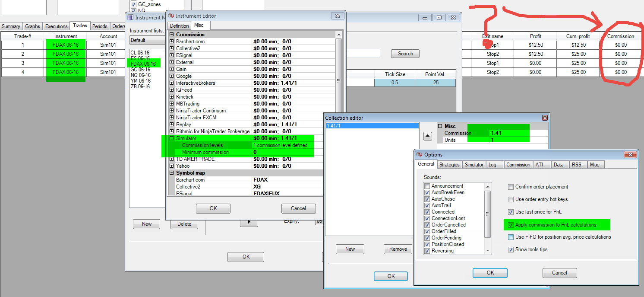Screen dimensions: 644x297
Task: Expand the TD AMERITRADE commission row
Action: tap(171, 159)
